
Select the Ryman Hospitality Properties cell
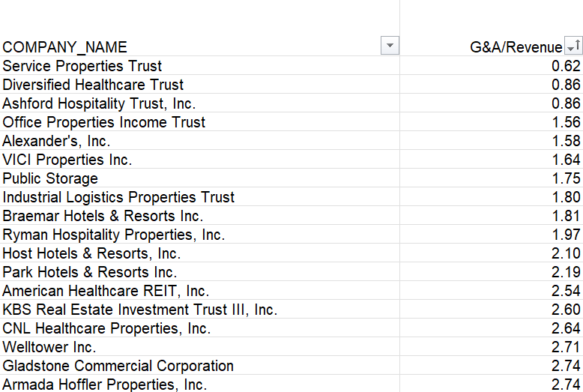pyautogui.click(x=113, y=235)
